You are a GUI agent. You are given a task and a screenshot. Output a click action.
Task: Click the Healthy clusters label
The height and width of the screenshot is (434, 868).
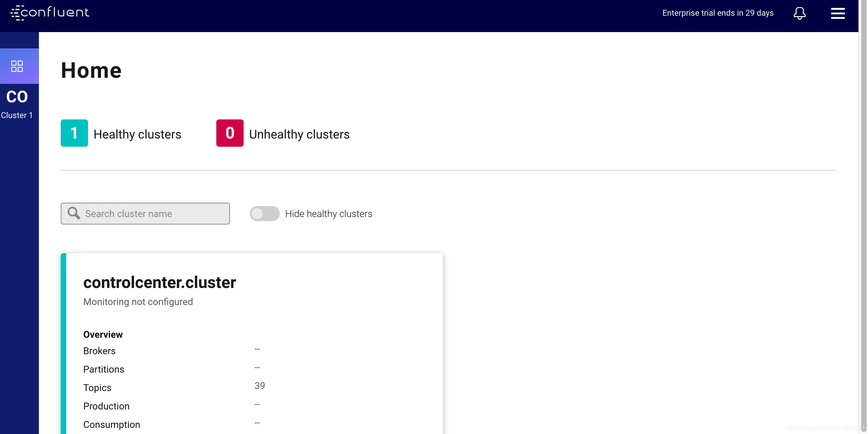[137, 134]
